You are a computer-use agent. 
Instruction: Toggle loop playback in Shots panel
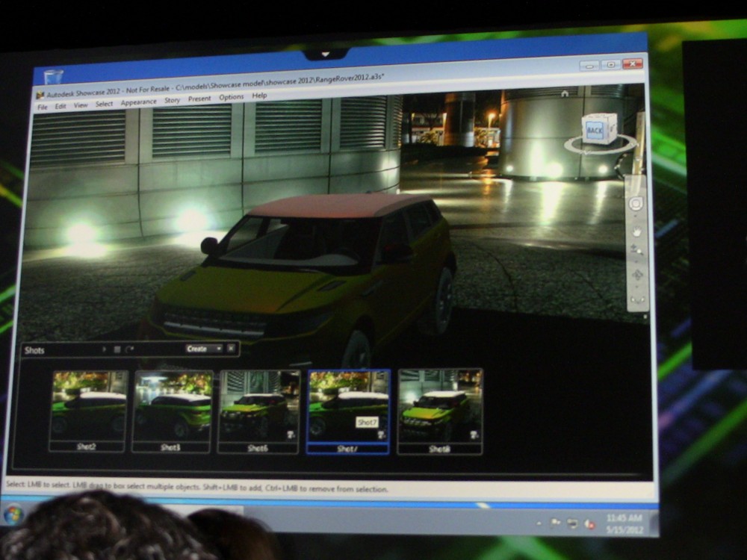[x=130, y=349]
